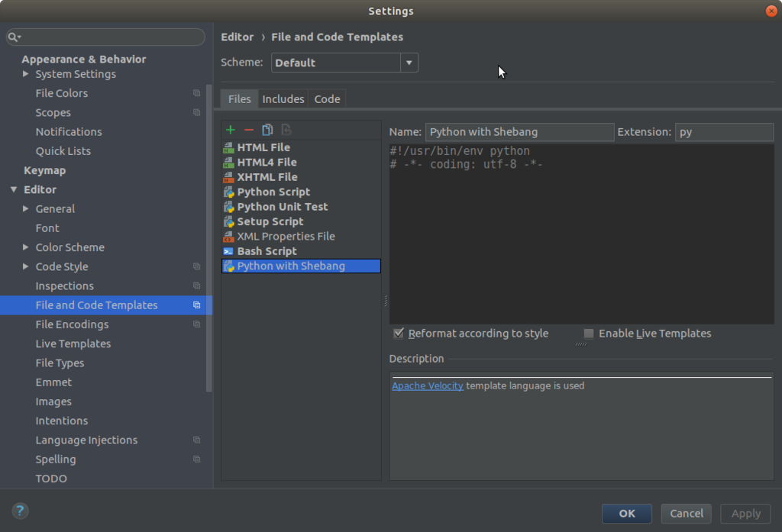Click the OK button

(x=627, y=514)
